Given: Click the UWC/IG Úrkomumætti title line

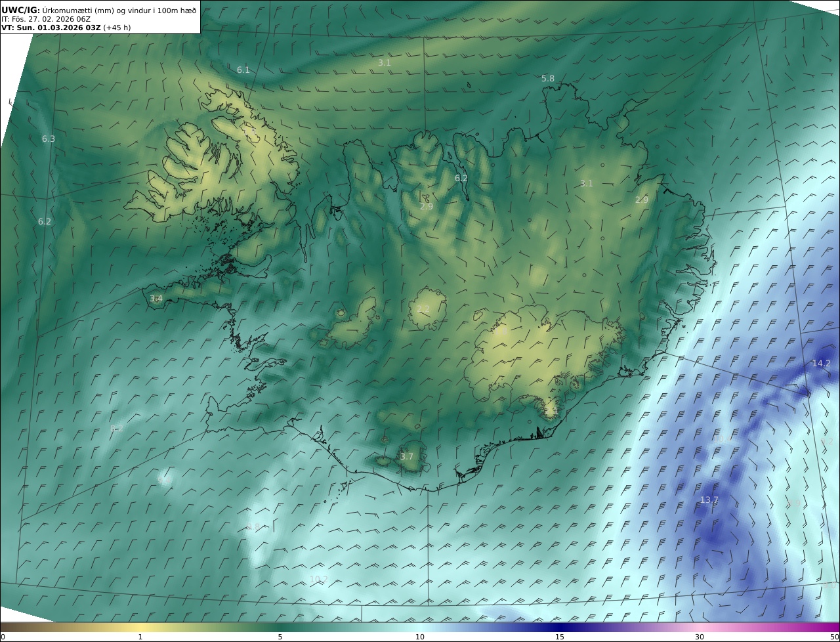Looking at the screenshot, I should click(98, 10).
